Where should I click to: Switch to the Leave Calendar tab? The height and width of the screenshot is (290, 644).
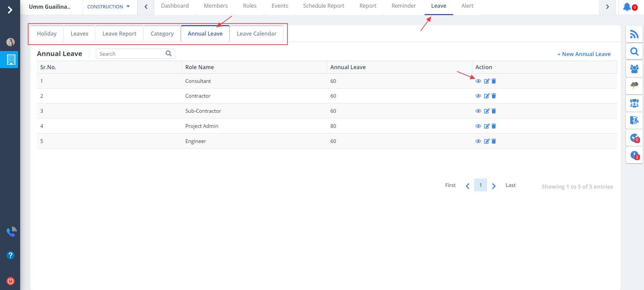click(256, 34)
